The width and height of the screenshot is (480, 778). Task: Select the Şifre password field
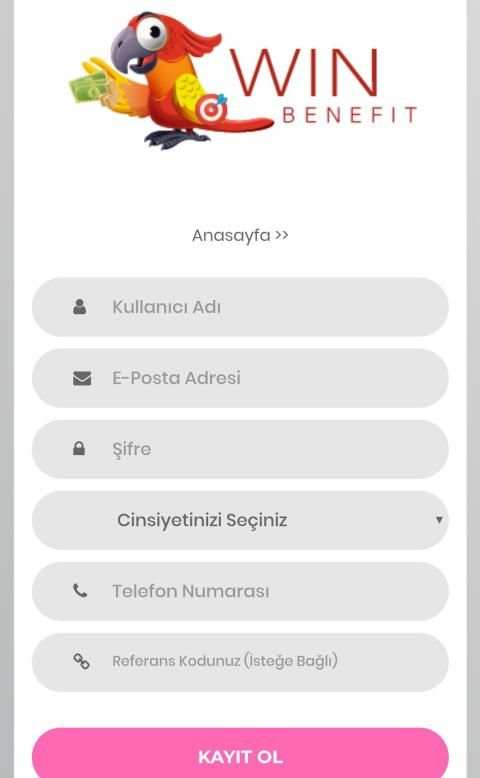coord(240,449)
